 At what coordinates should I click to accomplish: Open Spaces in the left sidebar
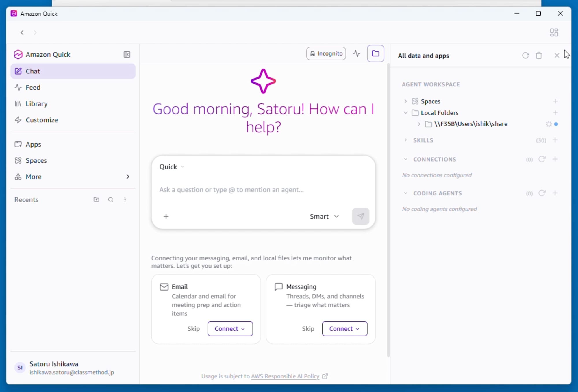[73, 160]
